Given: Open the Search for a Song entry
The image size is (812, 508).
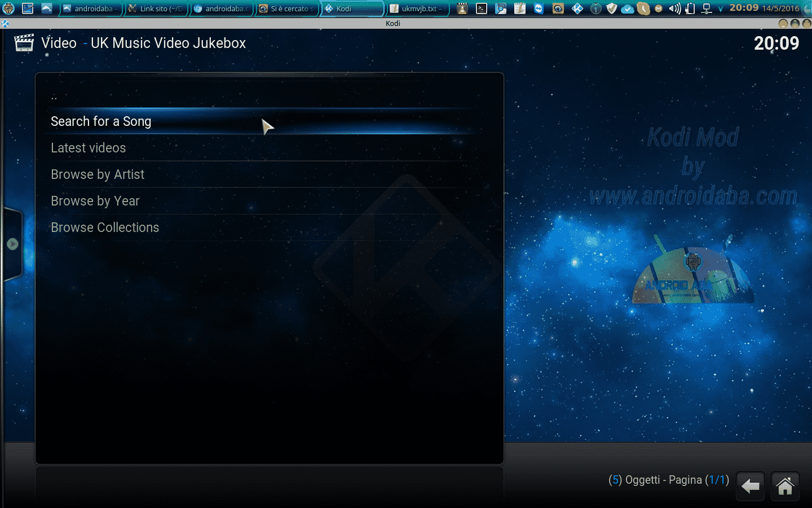Looking at the screenshot, I should tap(262, 121).
